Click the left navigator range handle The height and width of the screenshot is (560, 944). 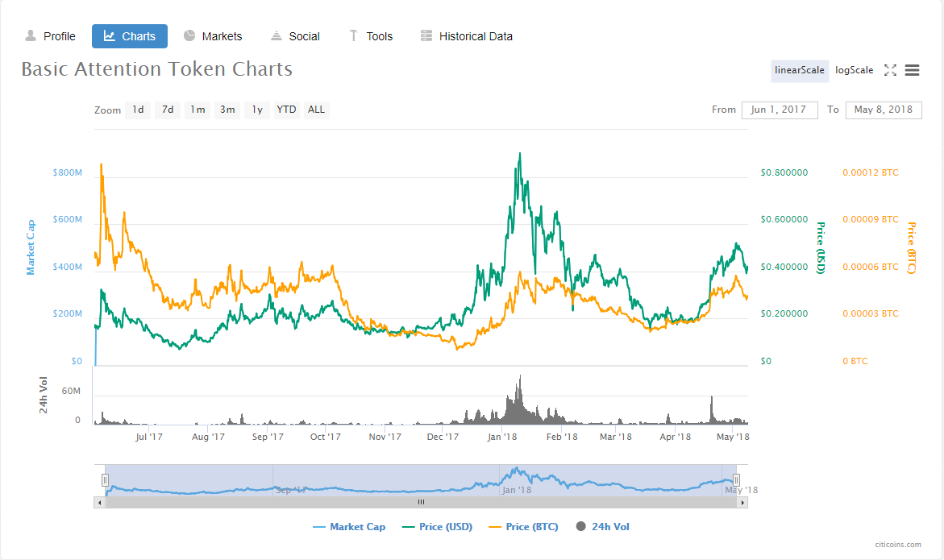[x=105, y=480]
